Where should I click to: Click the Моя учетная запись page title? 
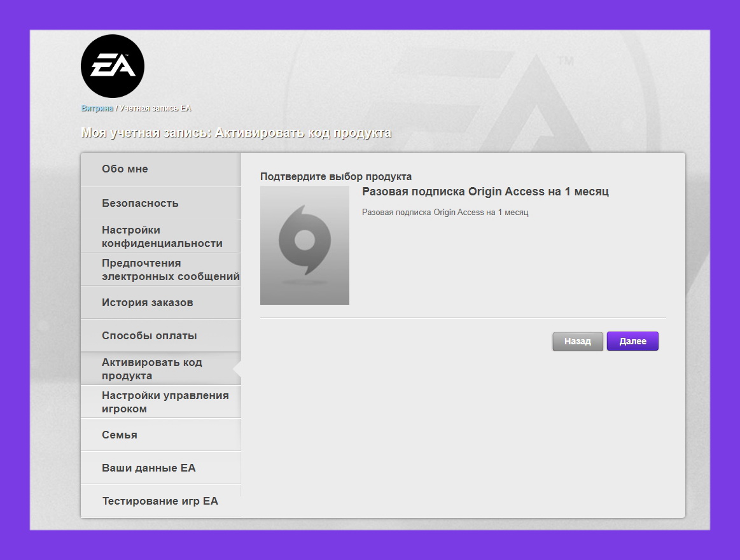(x=236, y=132)
